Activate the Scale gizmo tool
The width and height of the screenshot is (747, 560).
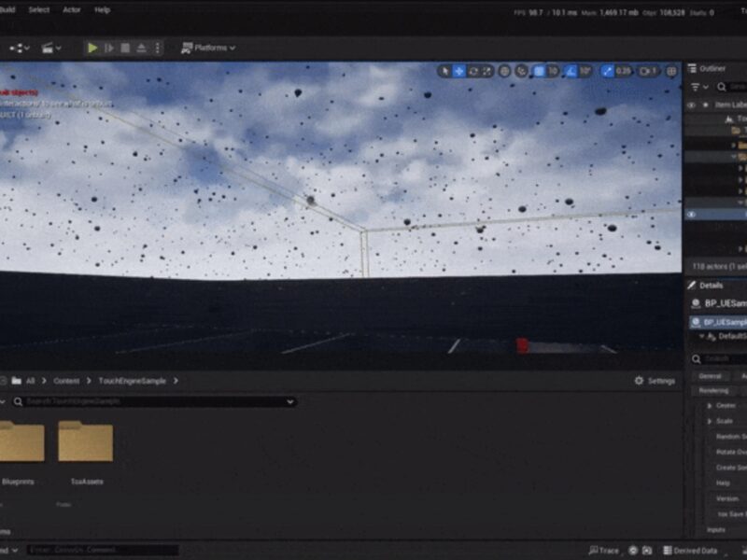(486, 72)
